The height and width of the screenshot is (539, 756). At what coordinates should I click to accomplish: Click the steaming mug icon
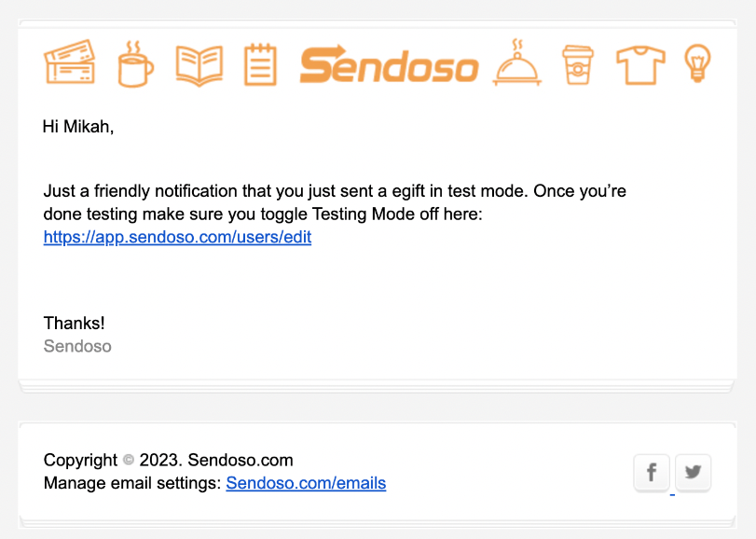point(135,64)
